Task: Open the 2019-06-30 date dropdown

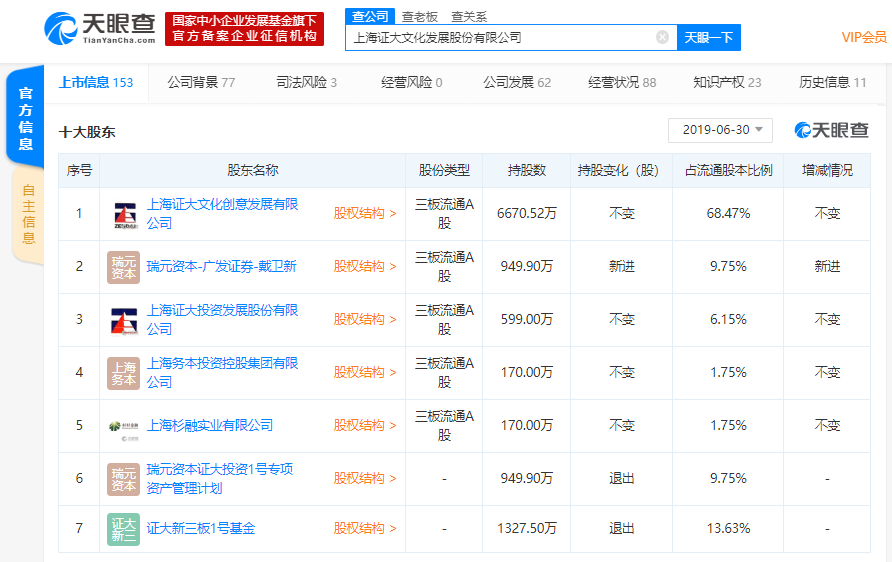Action: pyautogui.click(x=720, y=130)
